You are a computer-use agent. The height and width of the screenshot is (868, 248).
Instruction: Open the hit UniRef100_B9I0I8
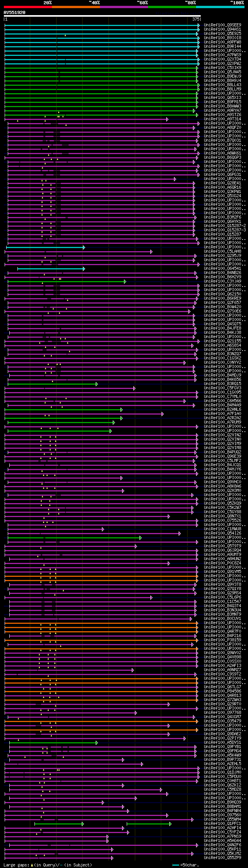point(222,38)
